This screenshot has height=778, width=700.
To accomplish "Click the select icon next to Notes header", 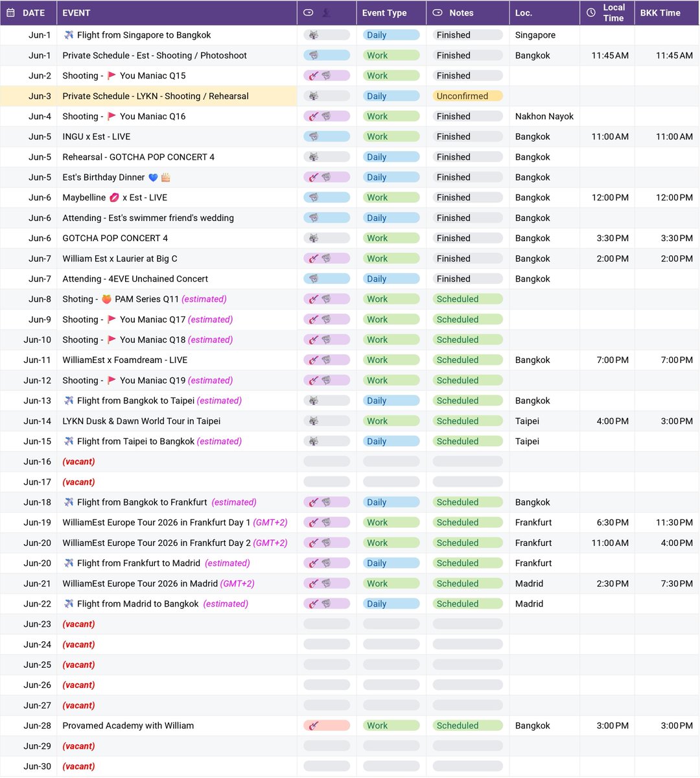I will click(437, 13).
